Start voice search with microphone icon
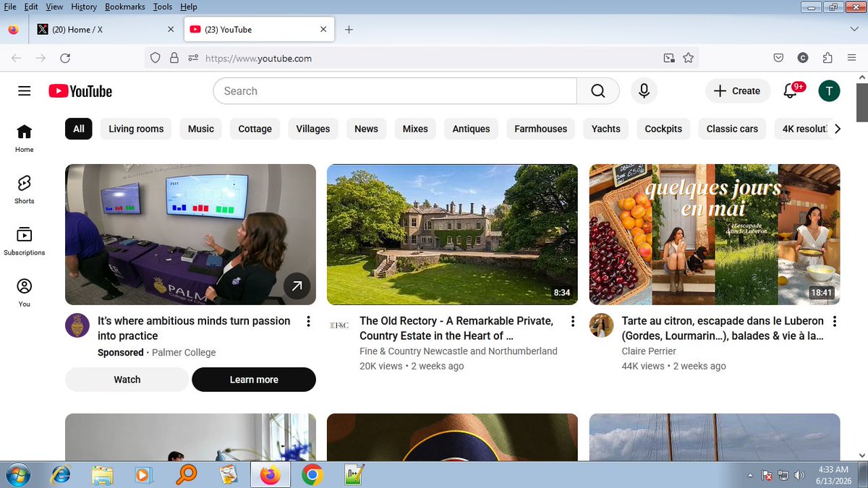 (x=644, y=91)
